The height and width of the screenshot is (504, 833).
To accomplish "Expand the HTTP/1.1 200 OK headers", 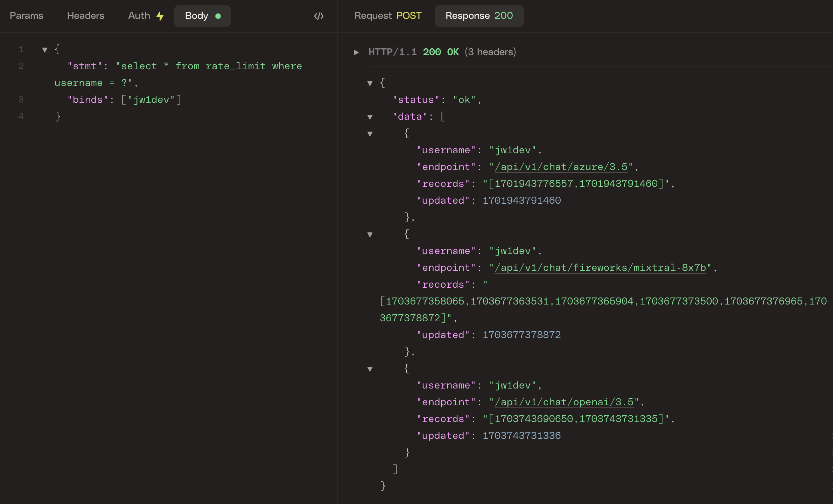I will click(356, 52).
